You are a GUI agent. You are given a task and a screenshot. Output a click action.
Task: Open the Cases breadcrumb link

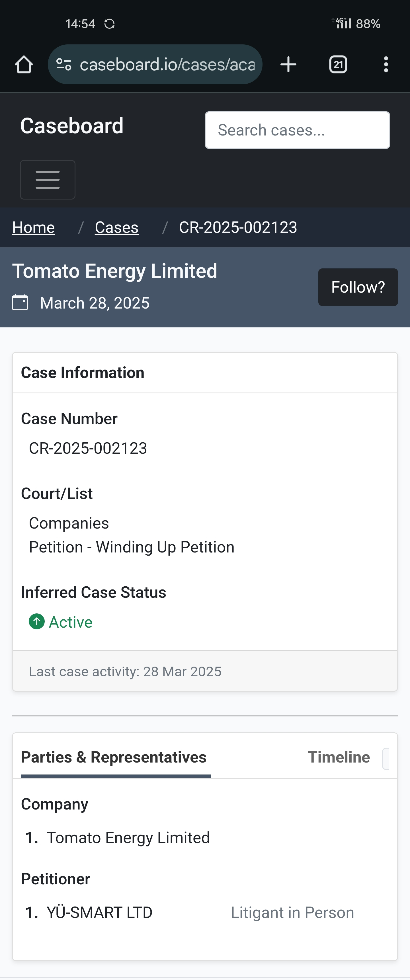coord(116,227)
